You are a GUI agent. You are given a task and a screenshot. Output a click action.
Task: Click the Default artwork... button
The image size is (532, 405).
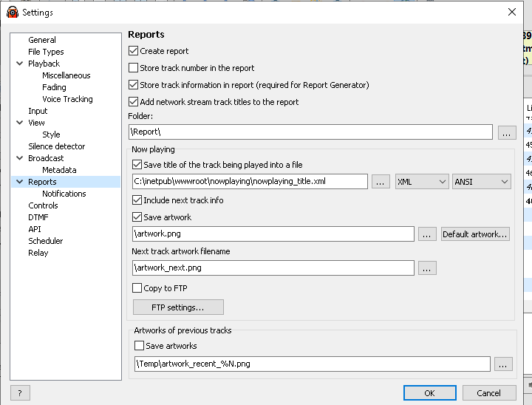click(x=475, y=234)
